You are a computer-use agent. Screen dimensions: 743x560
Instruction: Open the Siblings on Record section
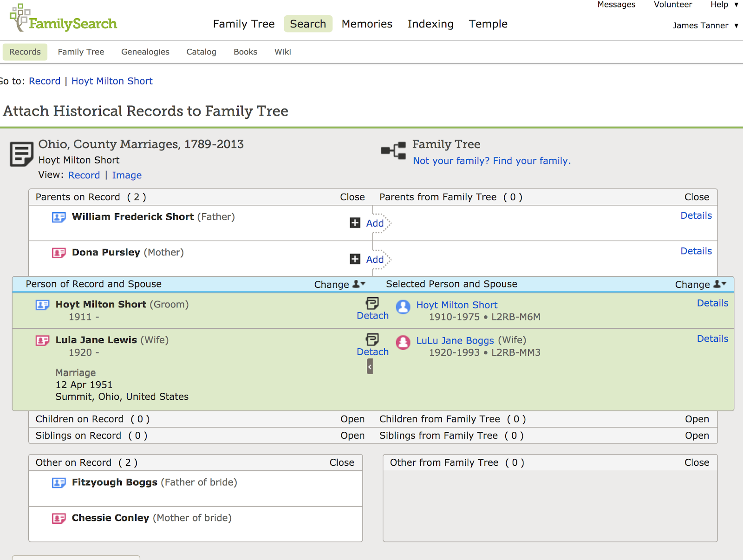(x=352, y=436)
